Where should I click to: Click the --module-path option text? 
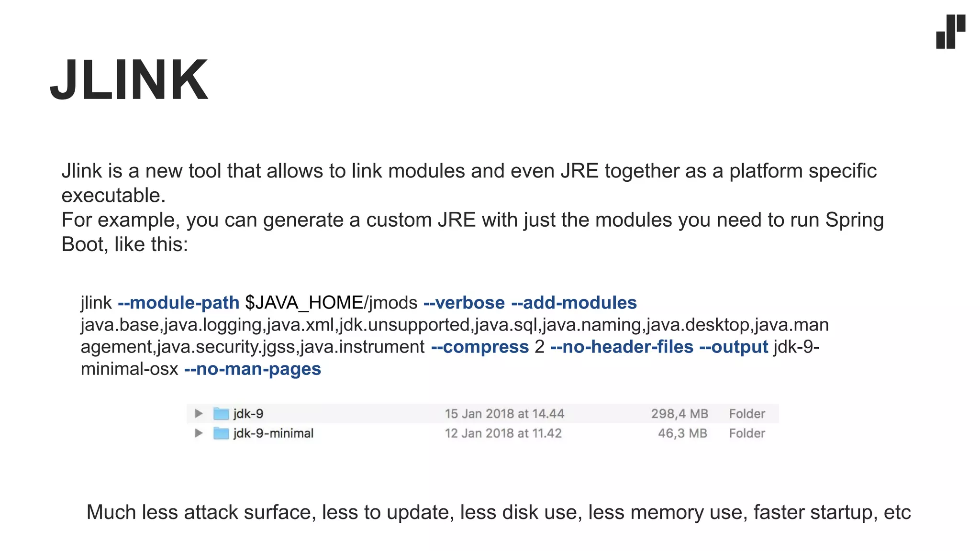click(x=178, y=303)
